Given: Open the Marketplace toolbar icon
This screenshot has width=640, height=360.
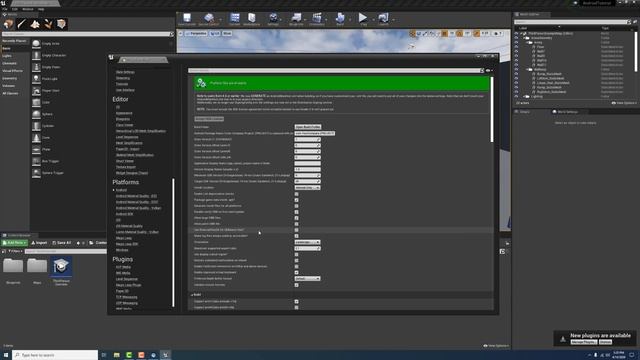Looking at the screenshot, I should [252, 18].
